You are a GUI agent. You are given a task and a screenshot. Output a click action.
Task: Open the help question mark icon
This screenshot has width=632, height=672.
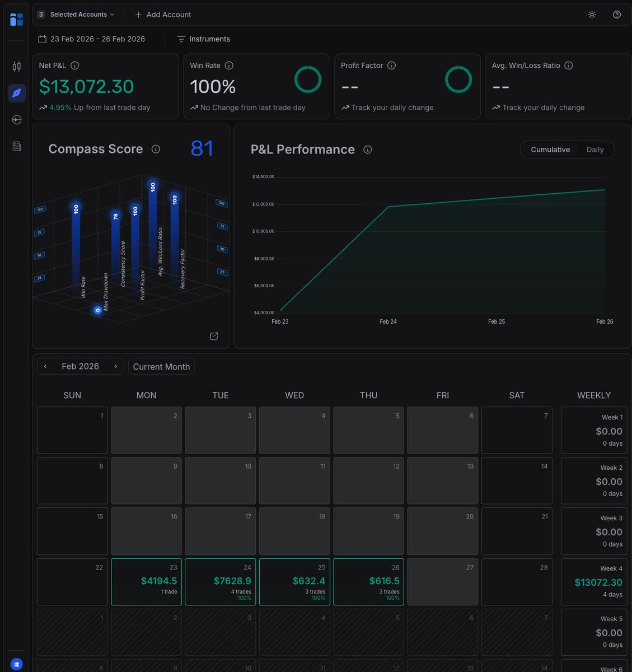coord(617,15)
